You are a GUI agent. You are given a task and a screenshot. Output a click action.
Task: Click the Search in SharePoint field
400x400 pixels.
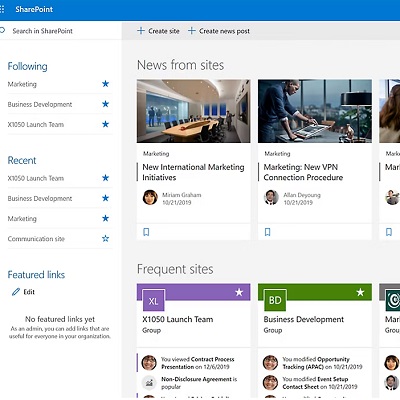coord(60,31)
